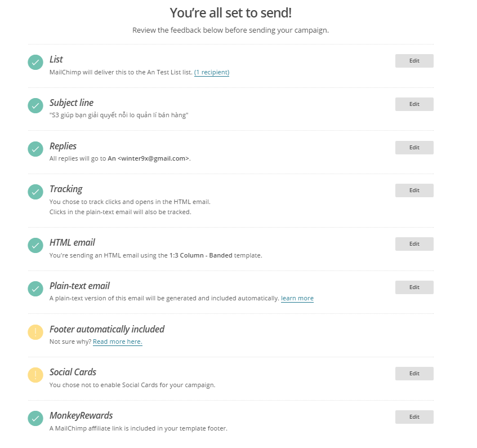The height and width of the screenshot is (448, 477).
Task: Open the 1 recipient link
Action: point(212,73)
